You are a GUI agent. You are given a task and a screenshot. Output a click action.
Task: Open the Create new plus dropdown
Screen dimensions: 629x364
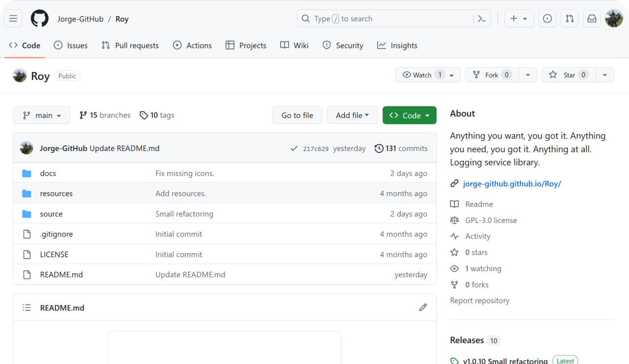[519, 19]
